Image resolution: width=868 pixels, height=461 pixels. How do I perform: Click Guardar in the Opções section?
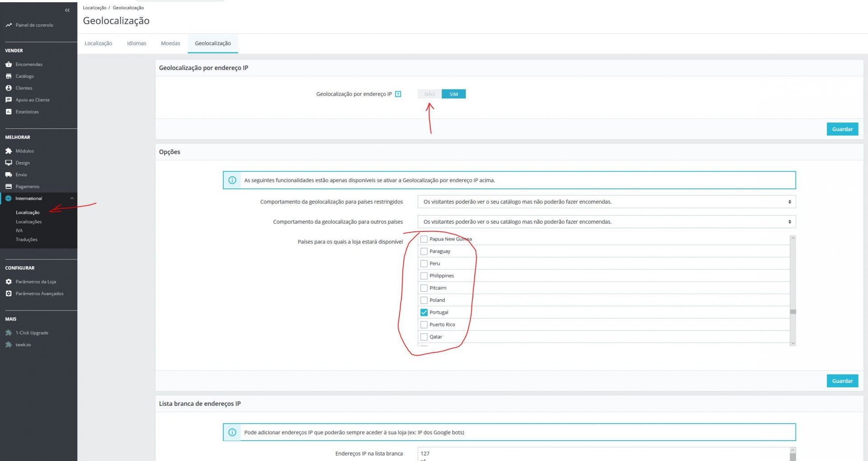(x=842, y=381)
